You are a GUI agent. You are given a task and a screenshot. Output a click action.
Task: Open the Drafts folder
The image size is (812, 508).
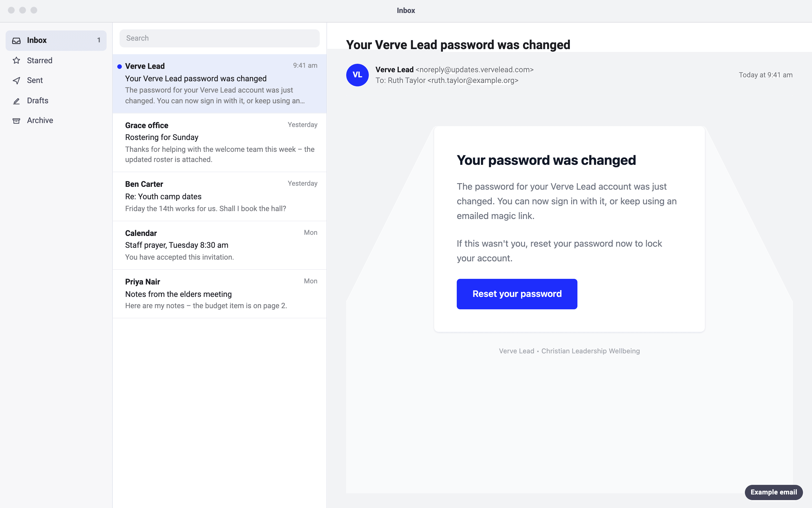(x=56, y=100)
